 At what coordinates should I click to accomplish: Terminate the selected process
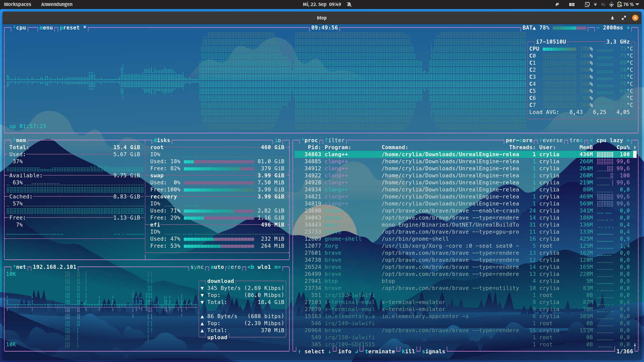click(x=380, y=352)
